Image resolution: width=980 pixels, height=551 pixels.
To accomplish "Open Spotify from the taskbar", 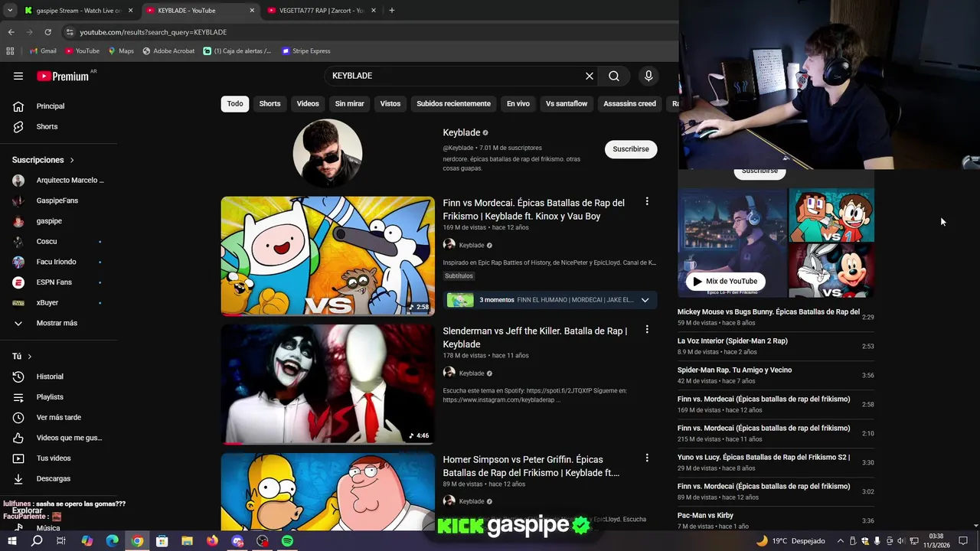I will 287,541.
